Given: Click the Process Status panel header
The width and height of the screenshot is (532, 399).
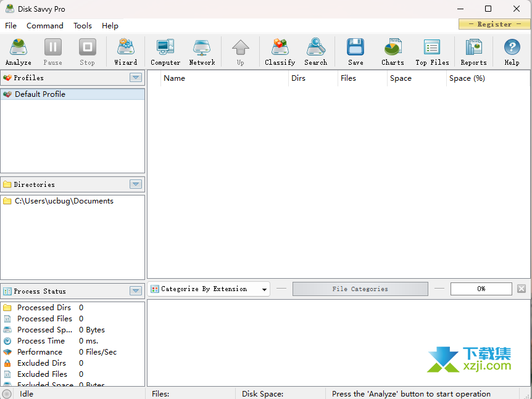Looking at the screenshot, I should click(x=73, y=291).
